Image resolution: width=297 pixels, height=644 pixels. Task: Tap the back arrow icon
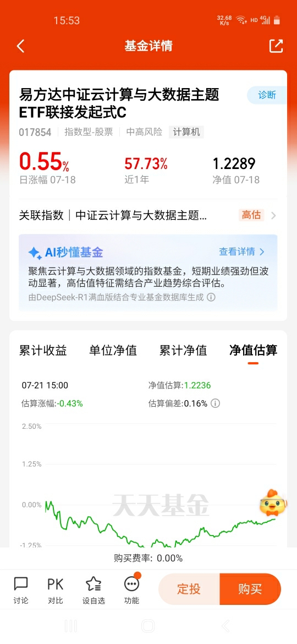[20, 46]
